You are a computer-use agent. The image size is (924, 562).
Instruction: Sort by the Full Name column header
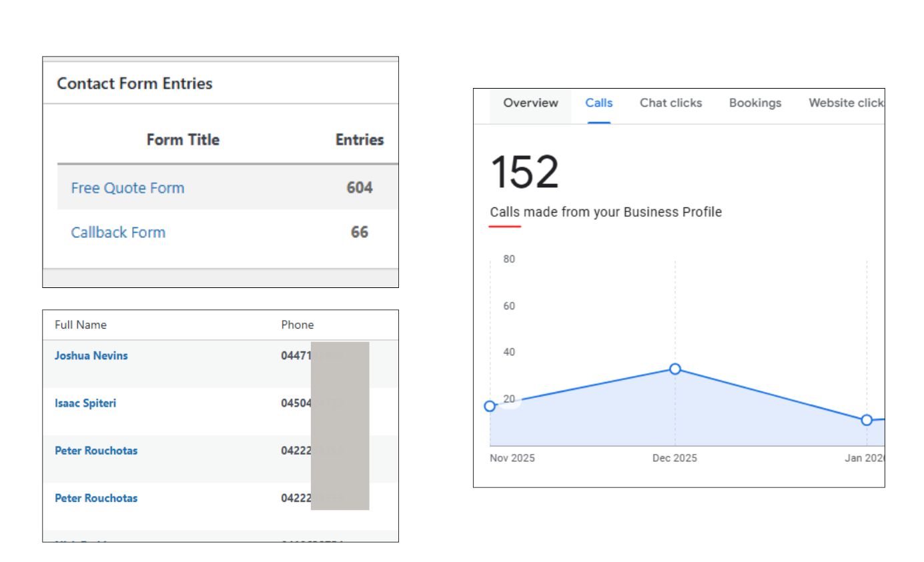click(x=81, y=325)
